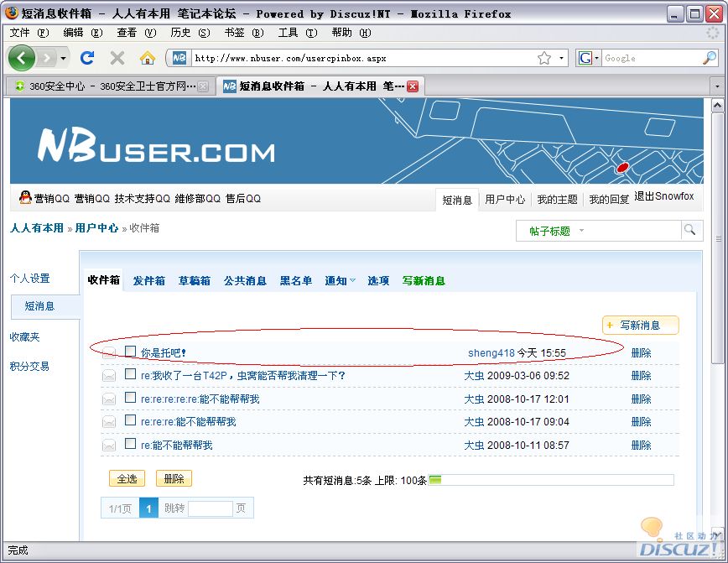
Task: Close the 360安全中心 tab
Action: tap(203, 86)
